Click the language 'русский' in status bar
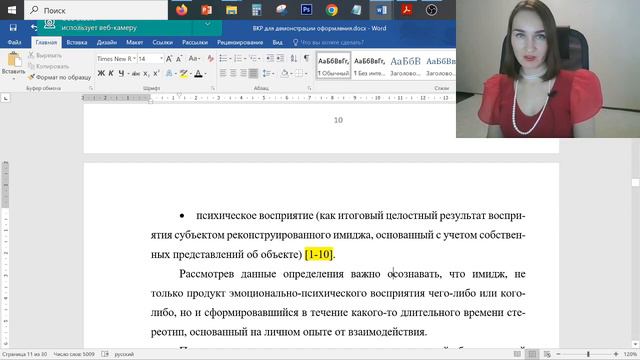This screenshot has width=640, height=360. (124, 354)
